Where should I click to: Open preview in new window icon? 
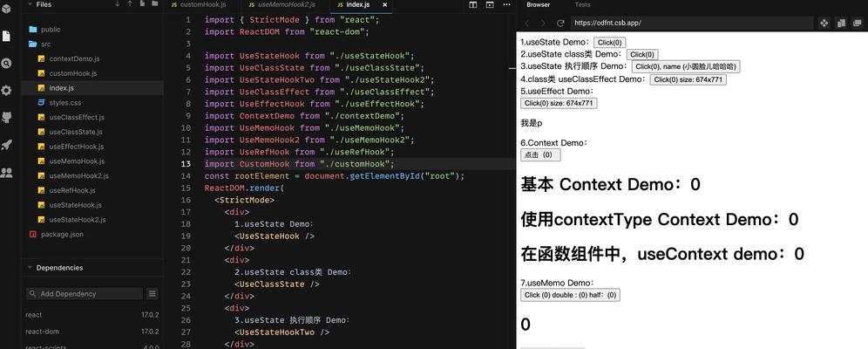click(858, 23)
